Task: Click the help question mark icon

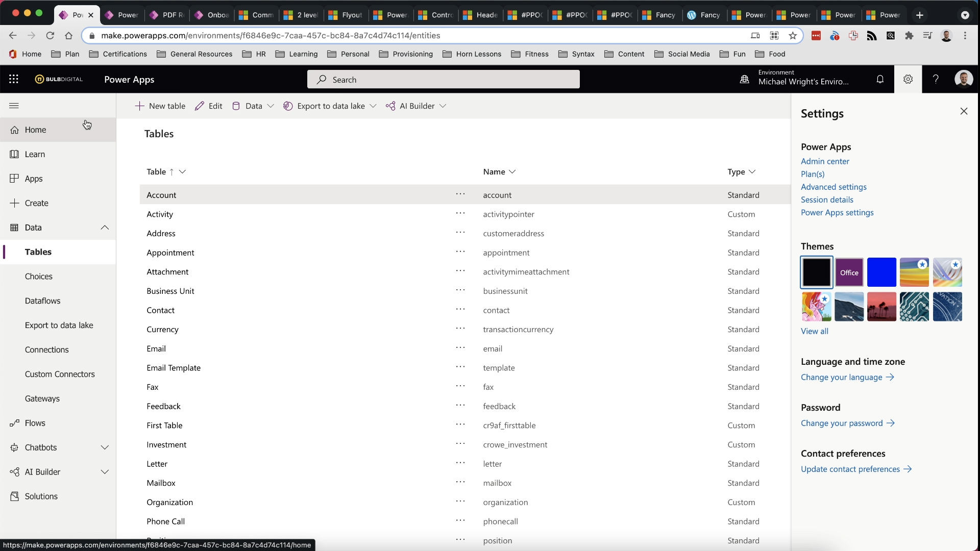Action: (935, 79)
